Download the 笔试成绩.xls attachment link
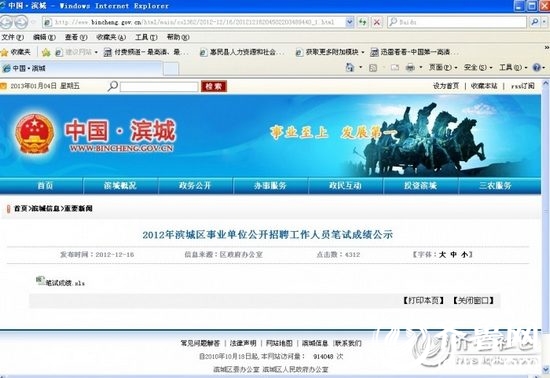Image resolution: width=550 pixels, height=378 pixels. tap(65, 283)
